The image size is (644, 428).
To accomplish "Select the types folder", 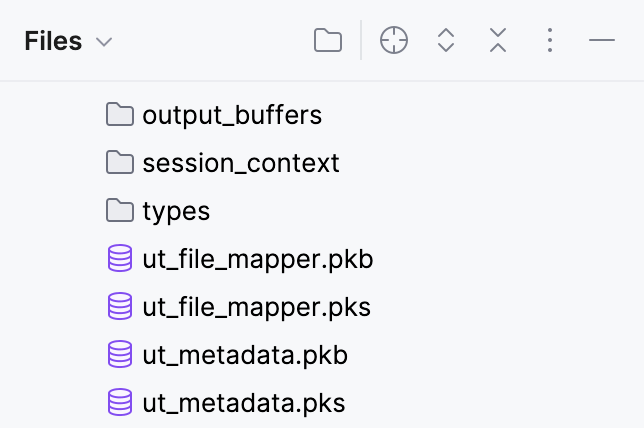I will pyautogui.click(x=176, y=211).
